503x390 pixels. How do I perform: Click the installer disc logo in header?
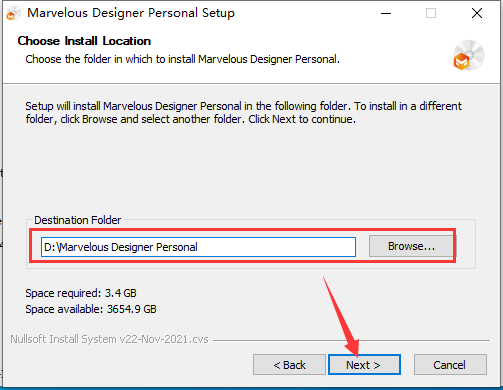(x=468, y=55)
